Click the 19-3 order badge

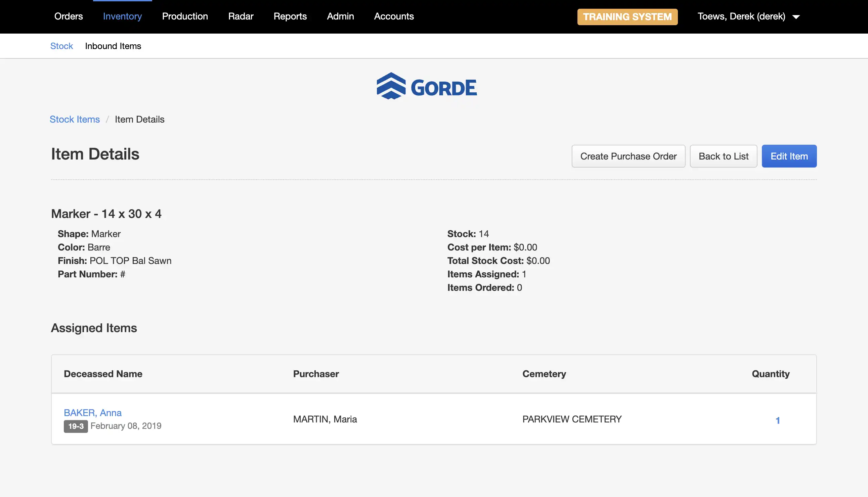tap(76, 426)
